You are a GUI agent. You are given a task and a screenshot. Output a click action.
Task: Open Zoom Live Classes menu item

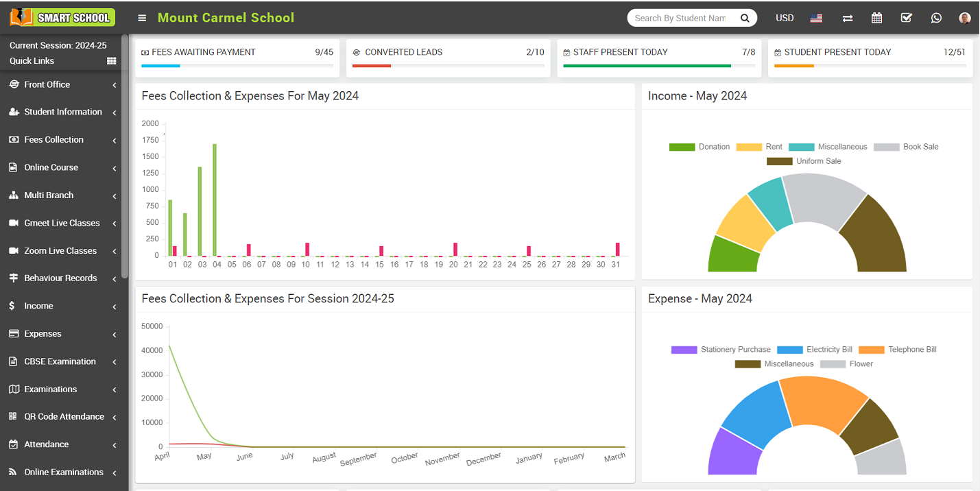pyautogui.click(x=60, y=251)
